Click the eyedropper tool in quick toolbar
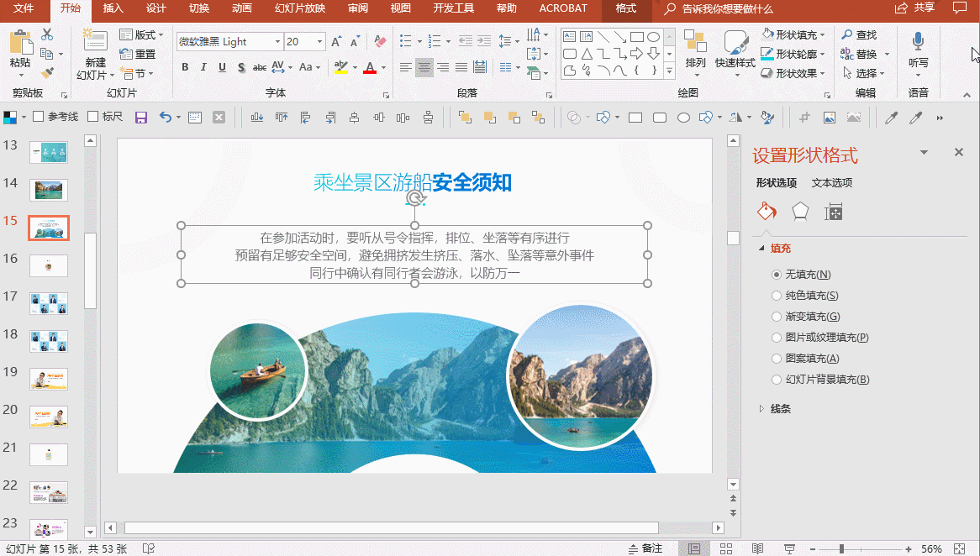980x556 pixels. [x=891, y=118]
